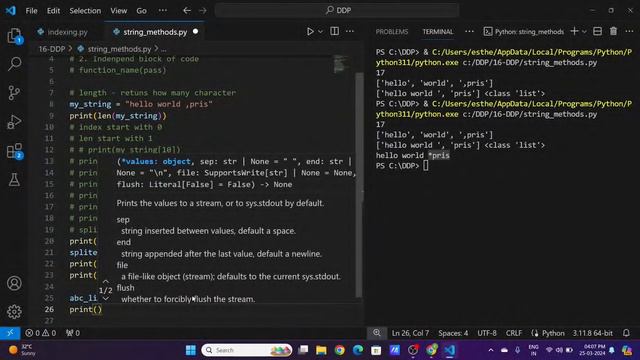Click the ports forwarded status item
Screen dimensions: 640x360
[73, 333]
